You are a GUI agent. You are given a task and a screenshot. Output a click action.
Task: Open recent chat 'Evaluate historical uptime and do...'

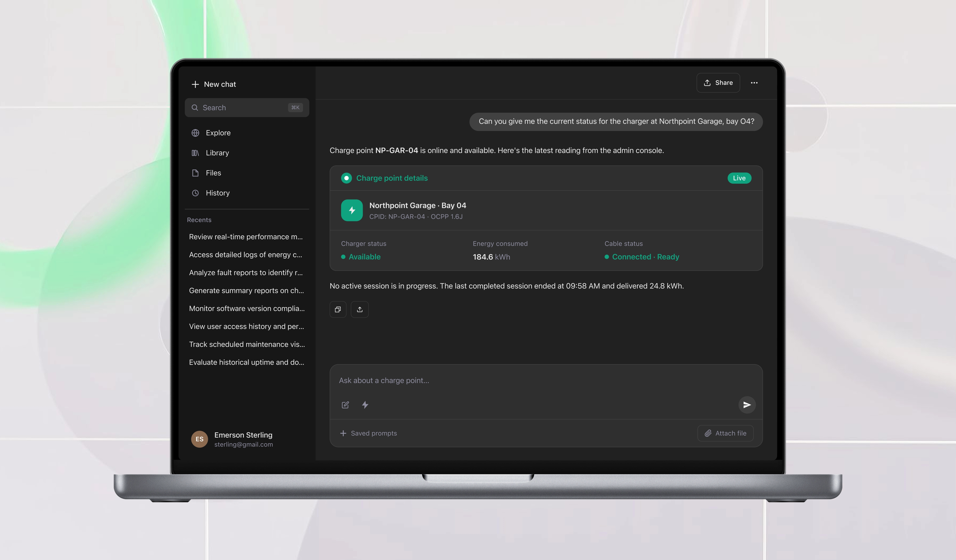pyautogui.click(x=246, y=362)
